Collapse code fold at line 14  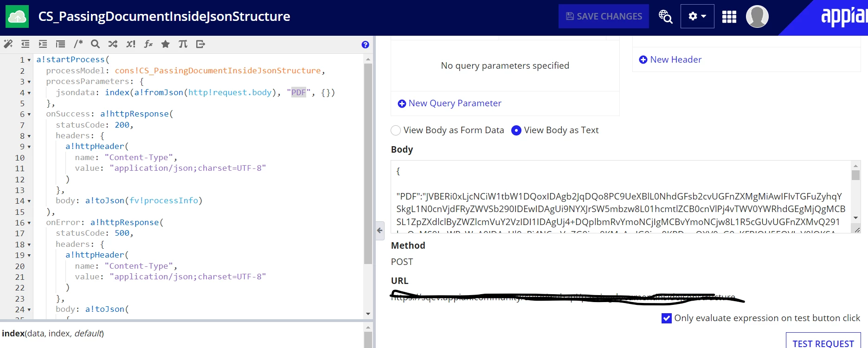tap(29, 201)
